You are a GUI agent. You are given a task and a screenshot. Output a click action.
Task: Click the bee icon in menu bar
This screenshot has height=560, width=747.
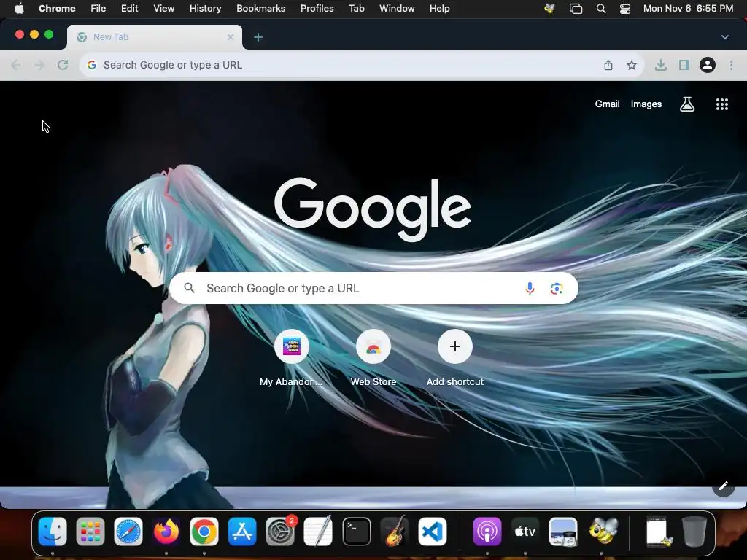click(550, 8)
